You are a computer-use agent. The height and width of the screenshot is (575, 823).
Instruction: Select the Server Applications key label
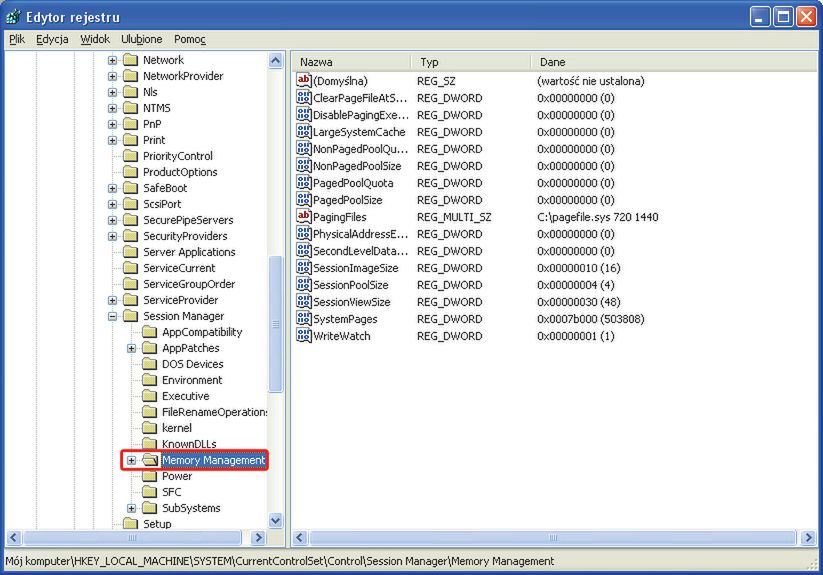189,252
